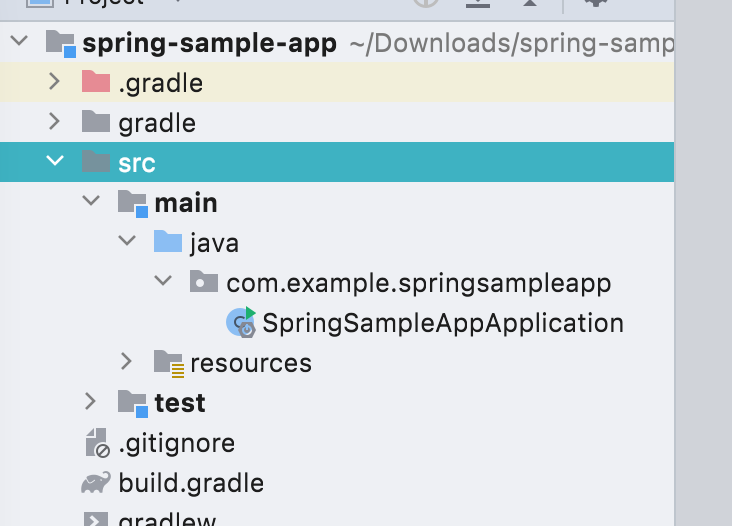Click the com.example.springsampleapp package icon
Viewport: 732px width, 526px height.
click(x=204, y=282)
